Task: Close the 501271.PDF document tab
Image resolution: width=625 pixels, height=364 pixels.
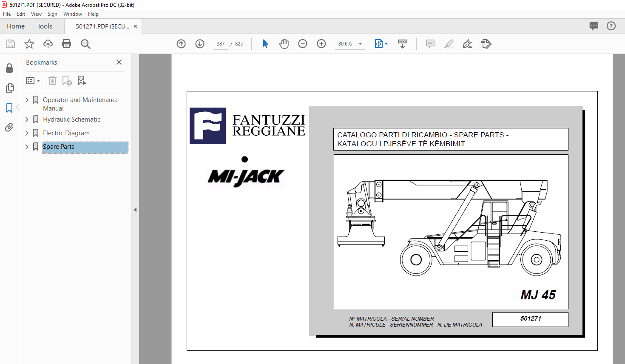Action: point(135,26)
